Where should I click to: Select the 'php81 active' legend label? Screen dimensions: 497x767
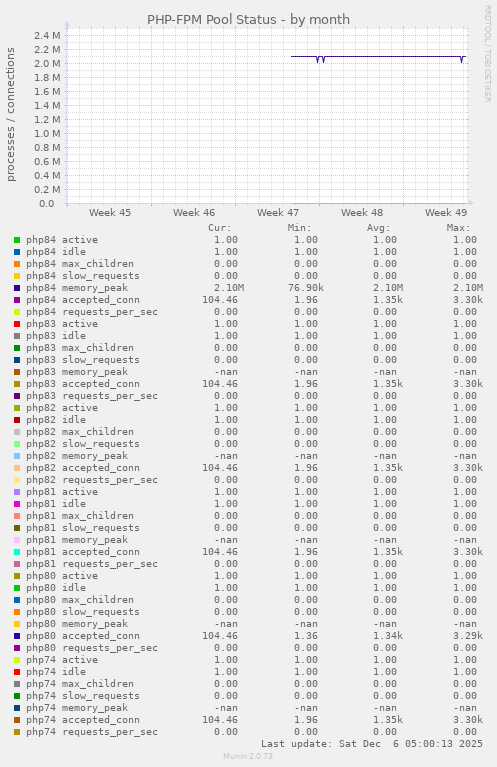62,492
